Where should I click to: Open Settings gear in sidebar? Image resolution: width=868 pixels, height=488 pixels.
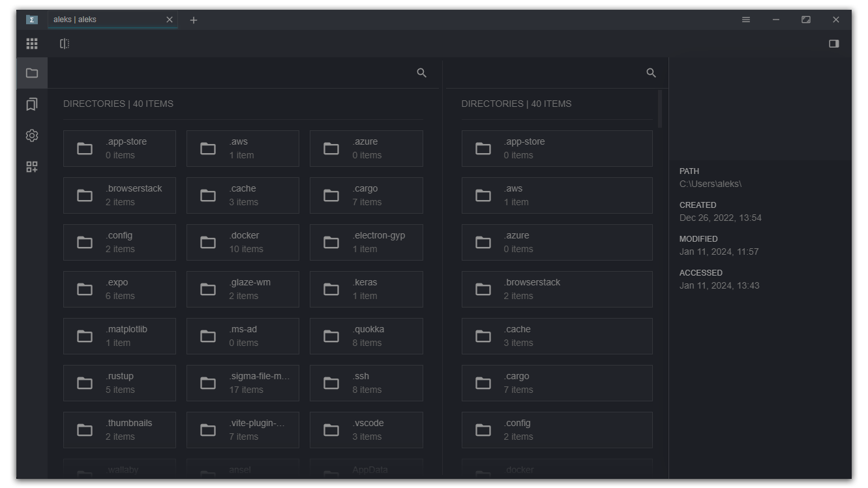(x=31, y=136)
